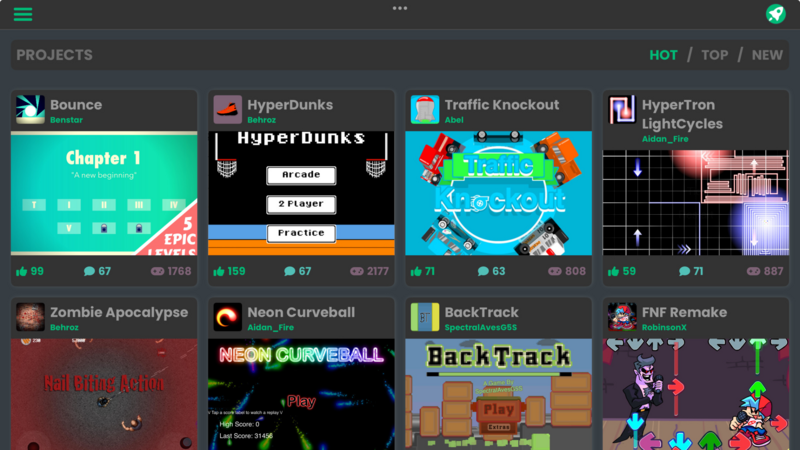This screenshot has width=800, height=450.
Task: View author Aidan_Fire under Neon Curveball
Action: tap(271, 328)
